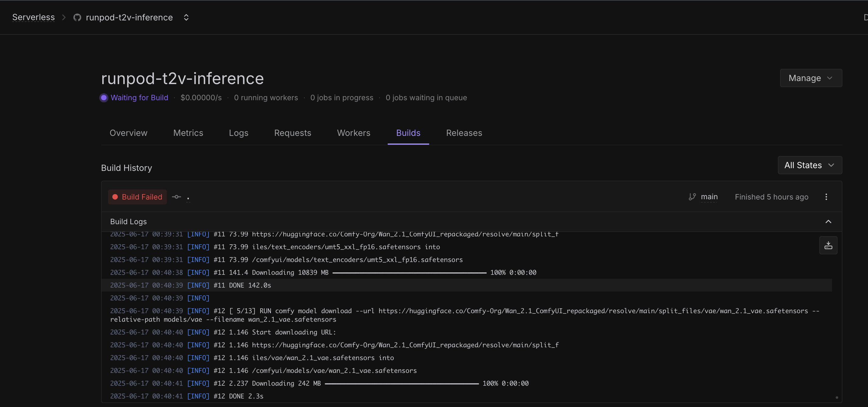Open the Logs tab
The height and width of the screenshot is (407, 868).
pyautogui.click(x=238, y=133)
